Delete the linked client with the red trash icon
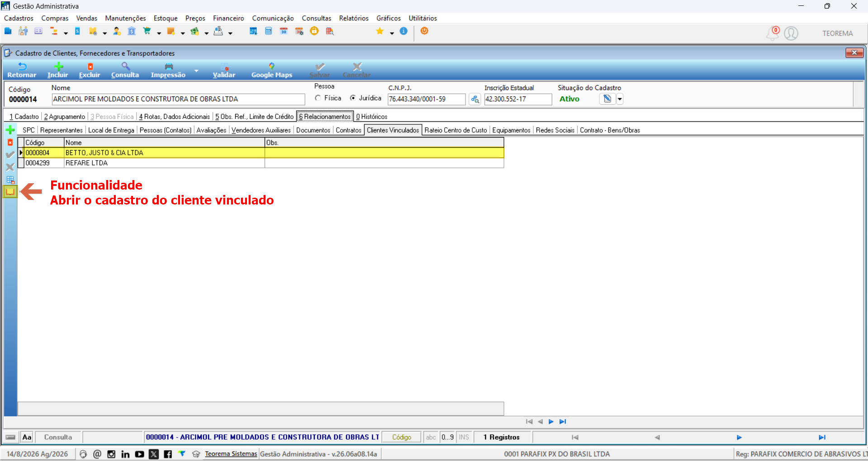The image size is (868, 461). tap(10, 143)
